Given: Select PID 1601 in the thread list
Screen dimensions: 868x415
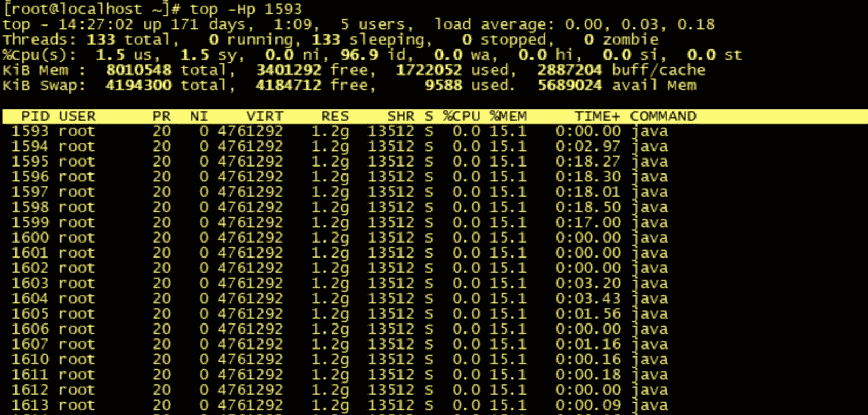Looking at the screenshot, I should click(x=30, y=253).
